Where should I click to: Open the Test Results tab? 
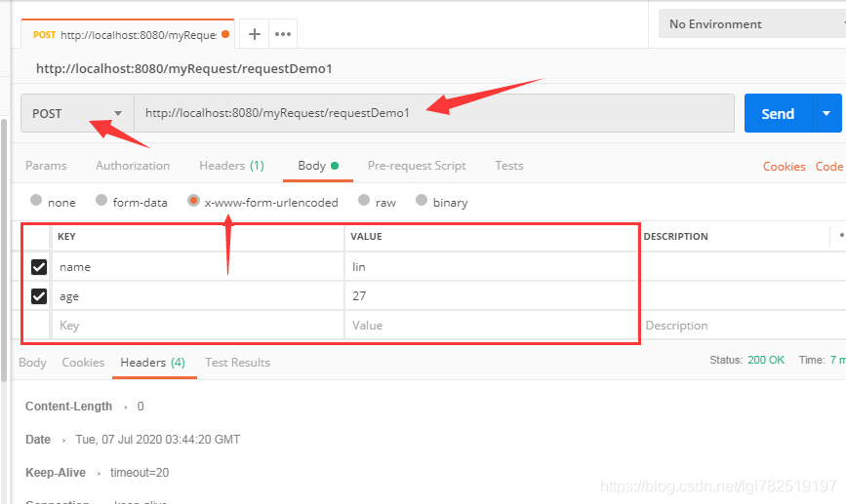237,363
